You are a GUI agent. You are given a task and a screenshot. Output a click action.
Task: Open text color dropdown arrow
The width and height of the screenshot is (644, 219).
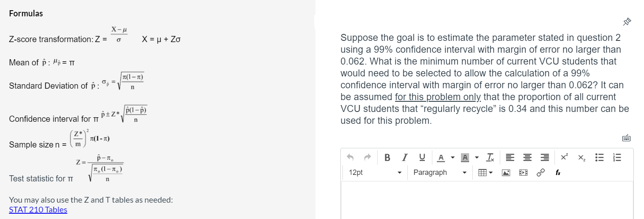tap(453, 157)
